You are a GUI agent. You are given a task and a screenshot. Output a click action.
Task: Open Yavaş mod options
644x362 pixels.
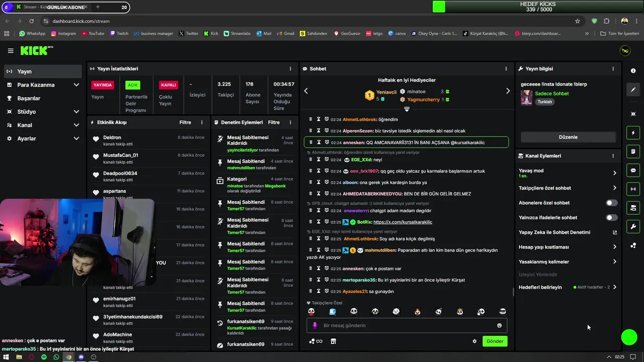tap(568, 173)
